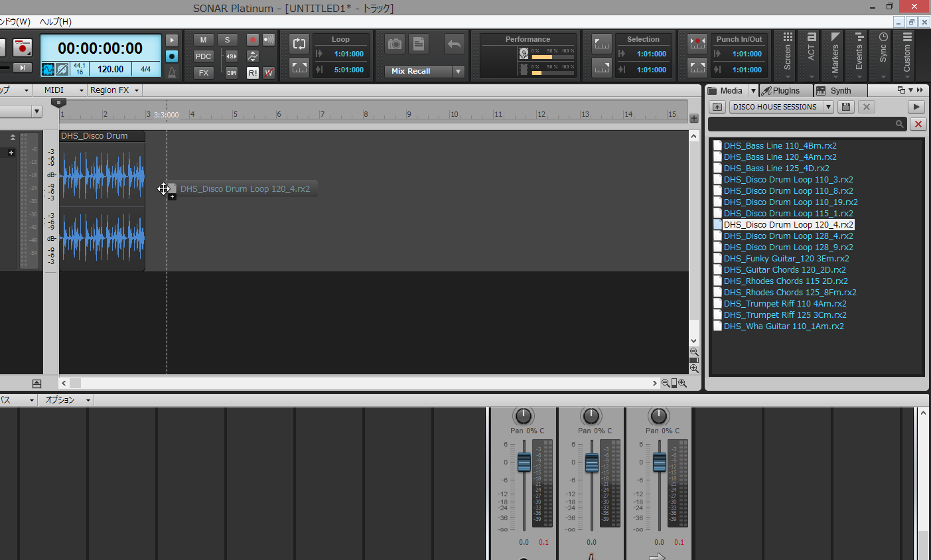Select DHS_Disco Drum Loop 110_3.rx2 file
931x560 pixels.
(788, 180)
